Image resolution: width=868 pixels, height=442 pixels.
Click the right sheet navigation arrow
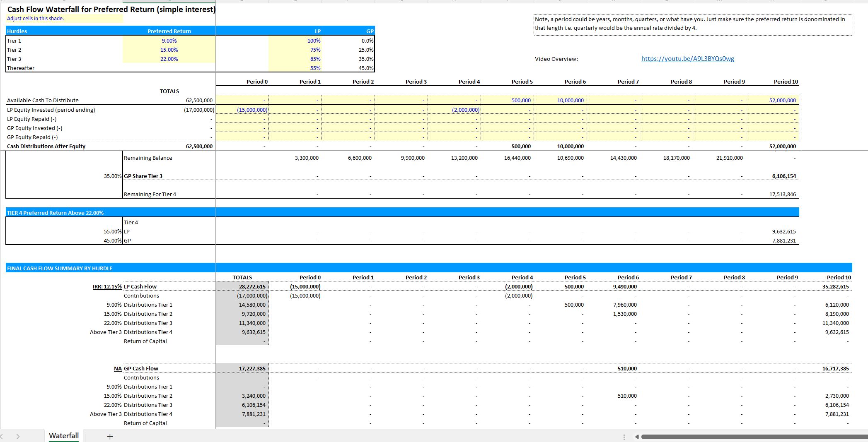19,436
